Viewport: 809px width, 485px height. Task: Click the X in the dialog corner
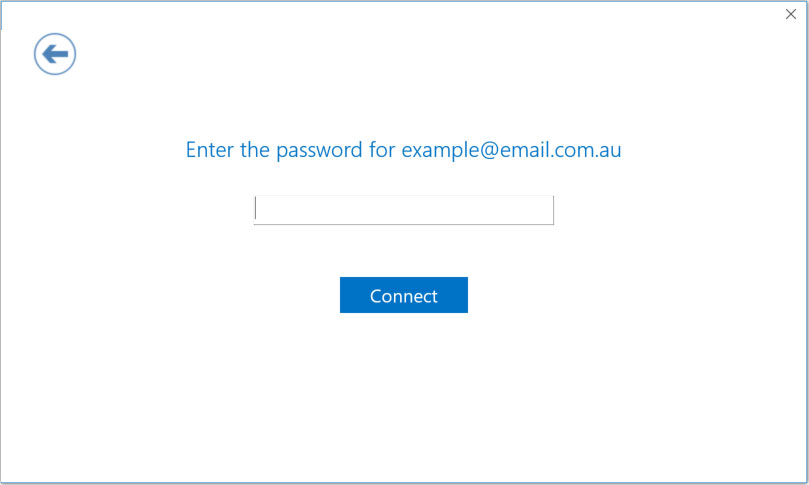pos(790,14)
